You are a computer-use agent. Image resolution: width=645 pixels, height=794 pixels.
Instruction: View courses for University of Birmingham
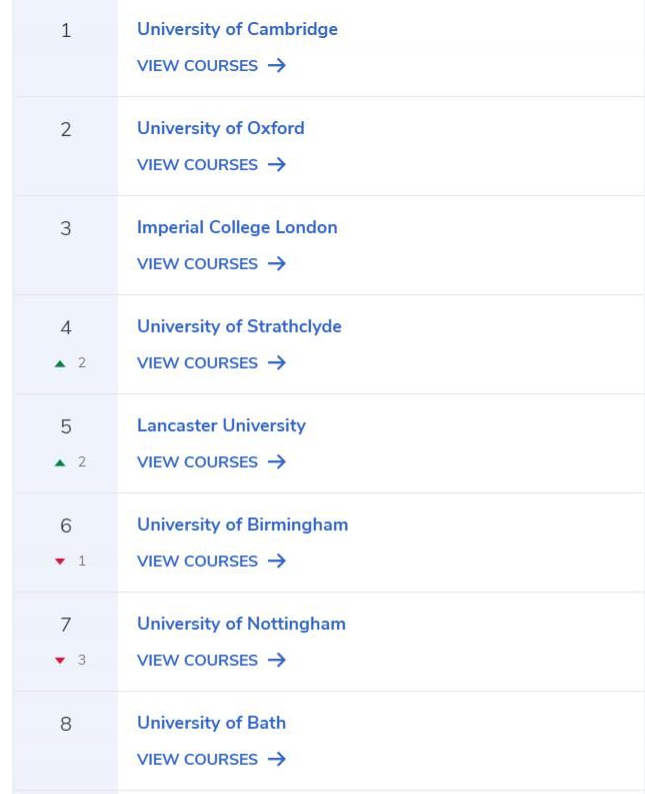point(211,561)
